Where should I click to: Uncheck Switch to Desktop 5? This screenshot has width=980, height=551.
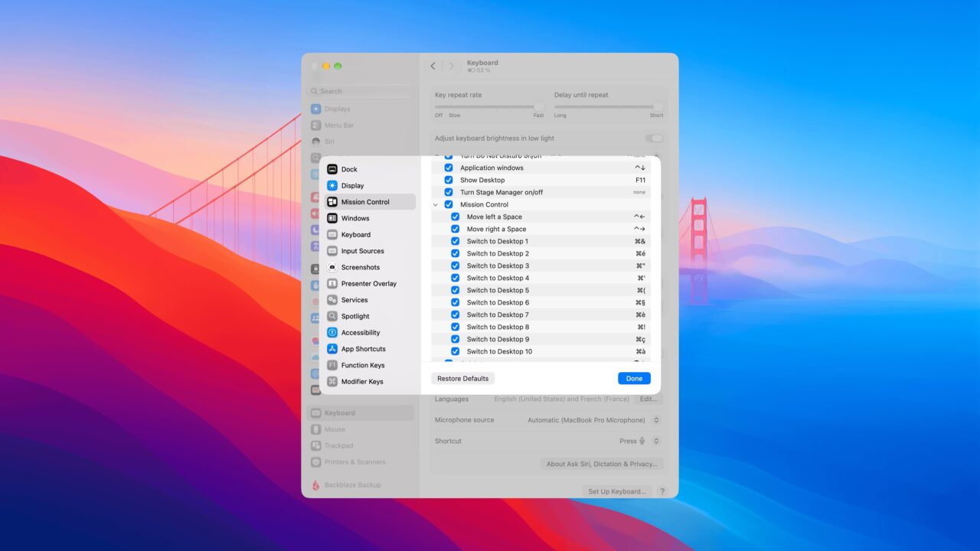(456, 290)
